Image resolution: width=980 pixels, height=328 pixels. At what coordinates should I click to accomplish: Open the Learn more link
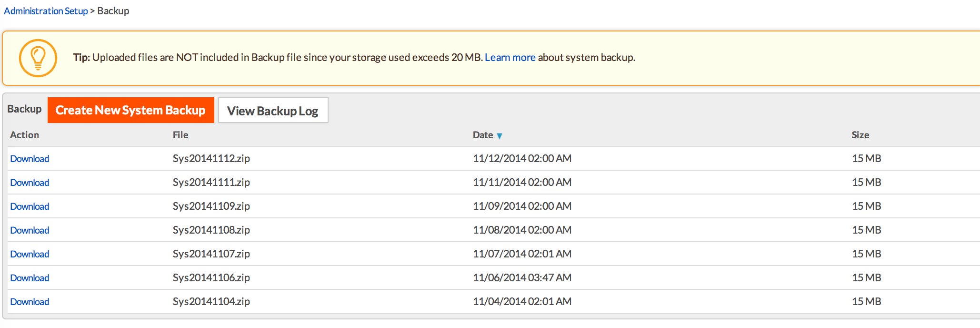pyautogui.click(x=510, y=58)
